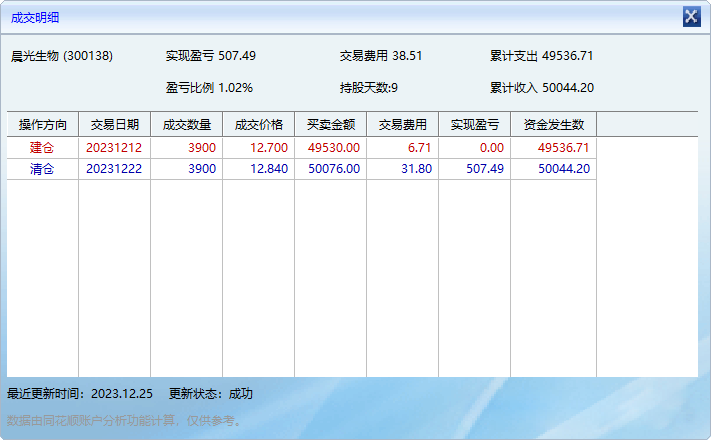
Task: Click the 买卖金额 column header
Action: click(330, 125)
